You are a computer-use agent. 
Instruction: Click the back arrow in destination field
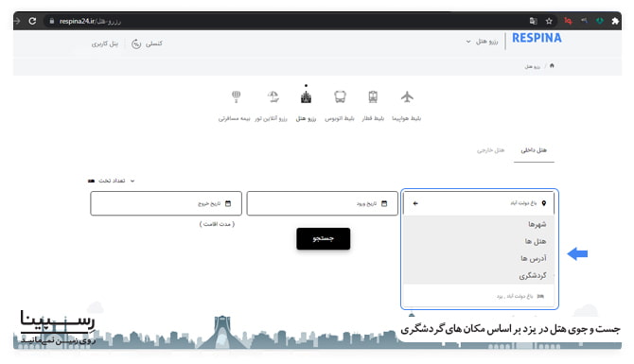(415, 203)
